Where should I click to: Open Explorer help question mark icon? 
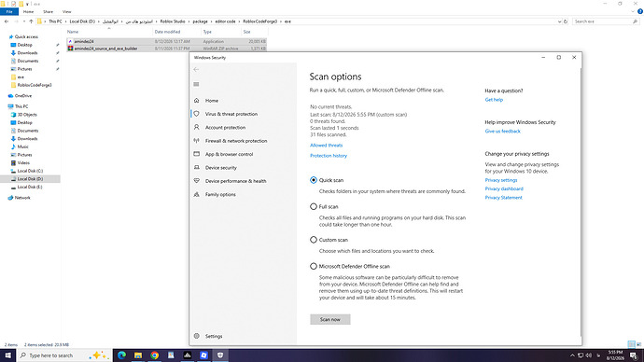(x=640, y=11)
